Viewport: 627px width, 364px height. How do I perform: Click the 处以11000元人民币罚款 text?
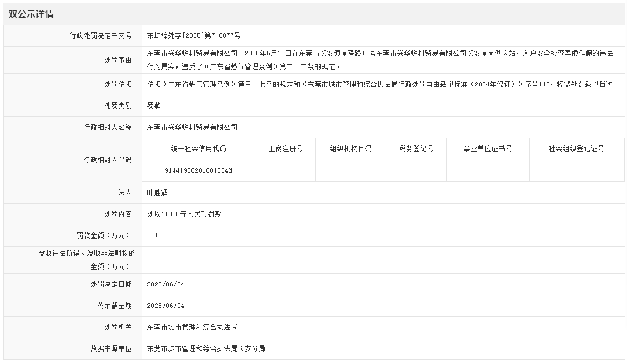point(185,214)
